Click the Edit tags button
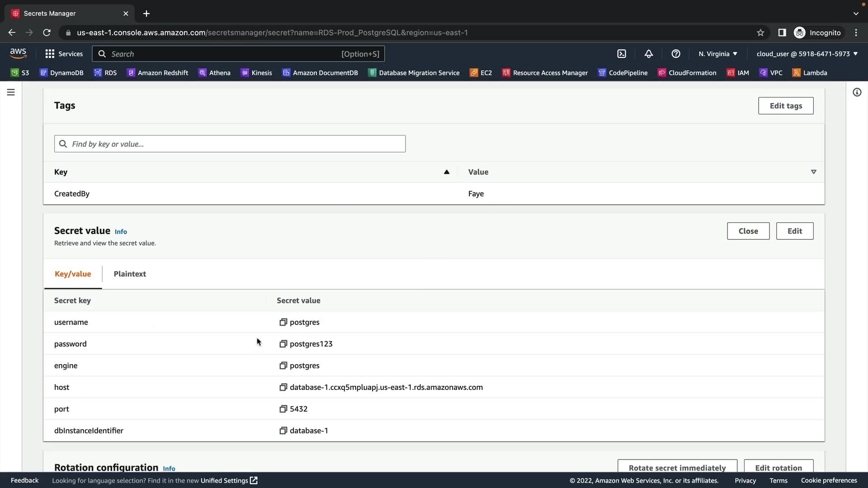 [x=786, y=106]
